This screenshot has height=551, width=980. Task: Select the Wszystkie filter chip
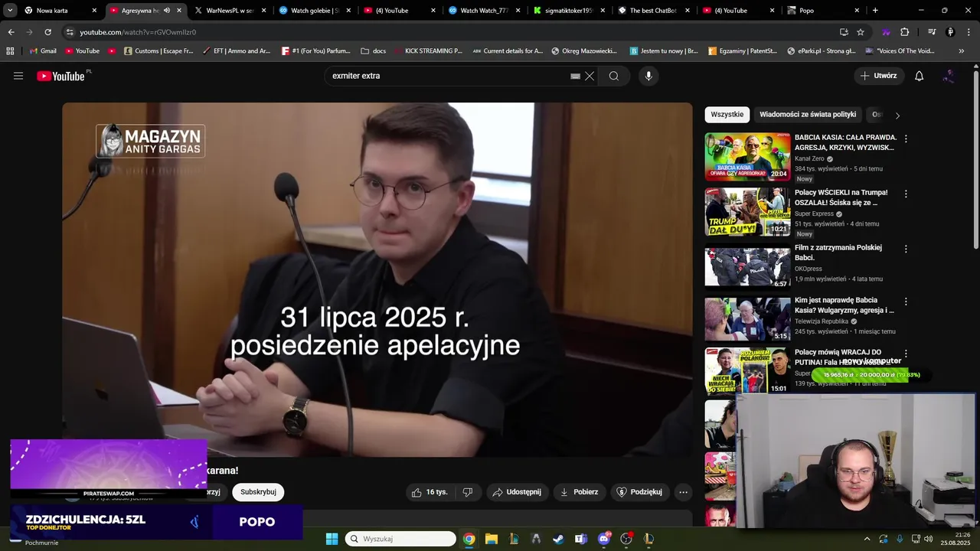[x=727, y=115]
